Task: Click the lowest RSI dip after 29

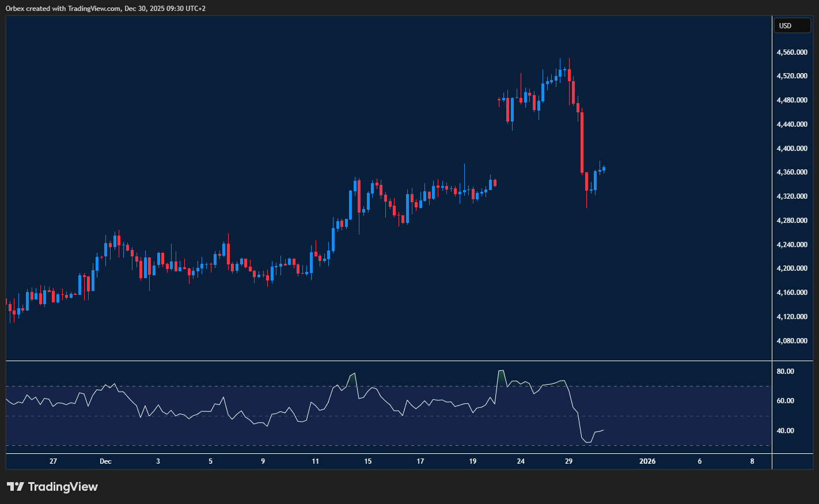Action: click(587, 442)
